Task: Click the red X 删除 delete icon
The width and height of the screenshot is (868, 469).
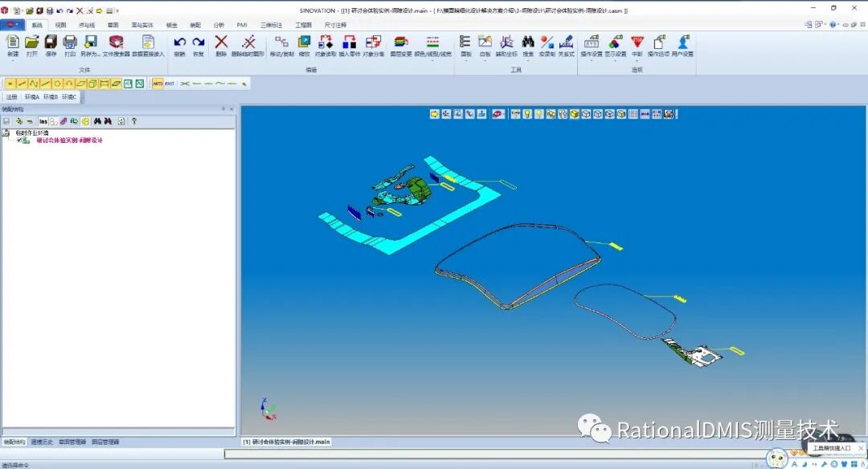Action: (221, 42)
